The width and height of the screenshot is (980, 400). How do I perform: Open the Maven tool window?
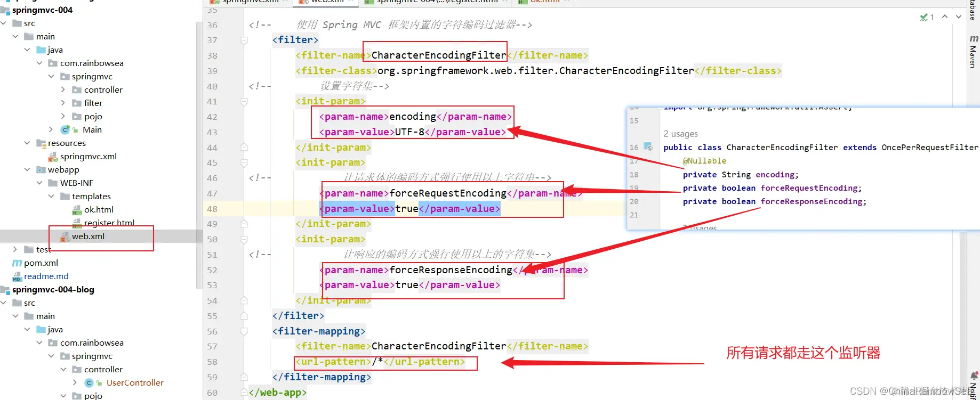click(x=973, y=51)
